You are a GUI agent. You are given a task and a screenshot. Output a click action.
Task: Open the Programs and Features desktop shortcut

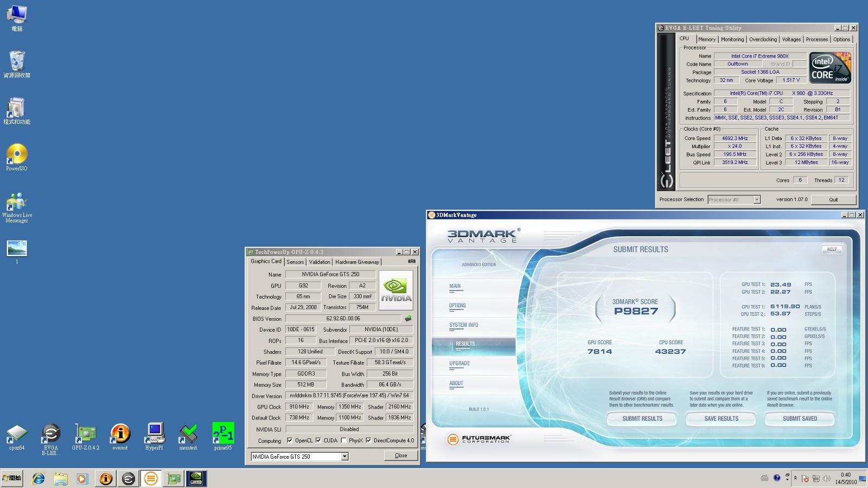17,111
